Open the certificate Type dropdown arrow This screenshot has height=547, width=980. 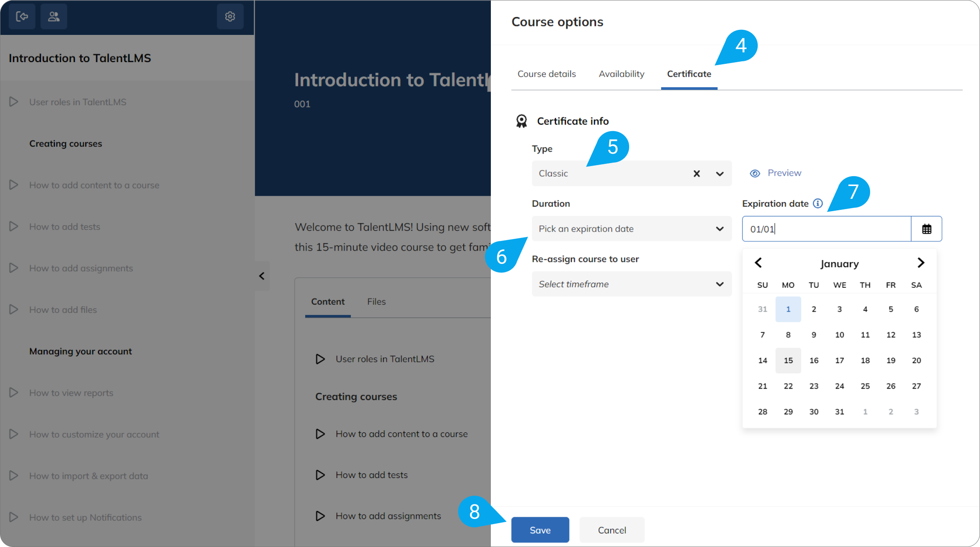tap(720, 174)
